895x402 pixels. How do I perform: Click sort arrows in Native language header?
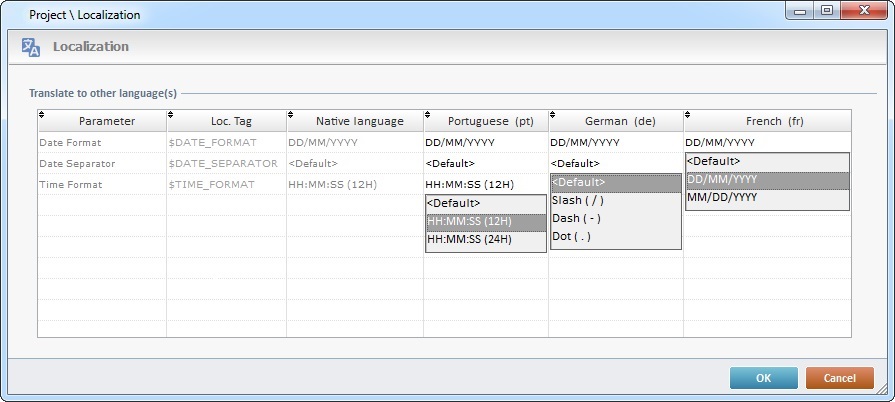coord(291,115)
